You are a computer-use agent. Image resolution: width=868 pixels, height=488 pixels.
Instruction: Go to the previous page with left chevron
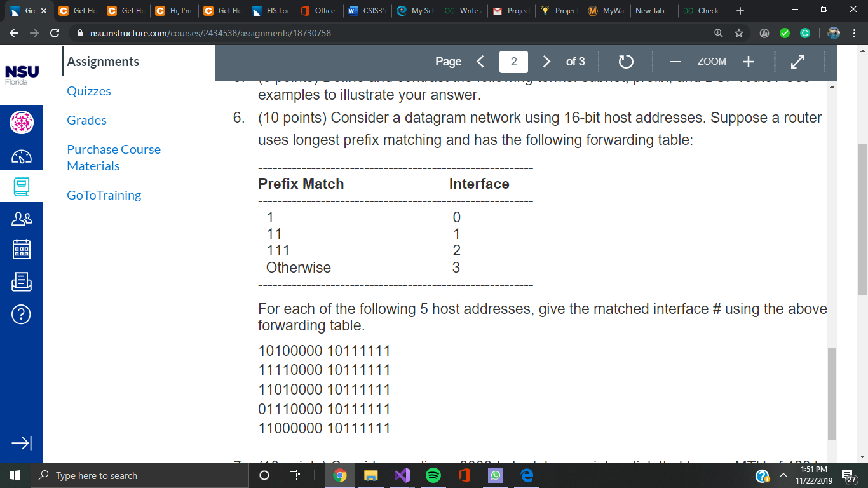coord(480,62)
